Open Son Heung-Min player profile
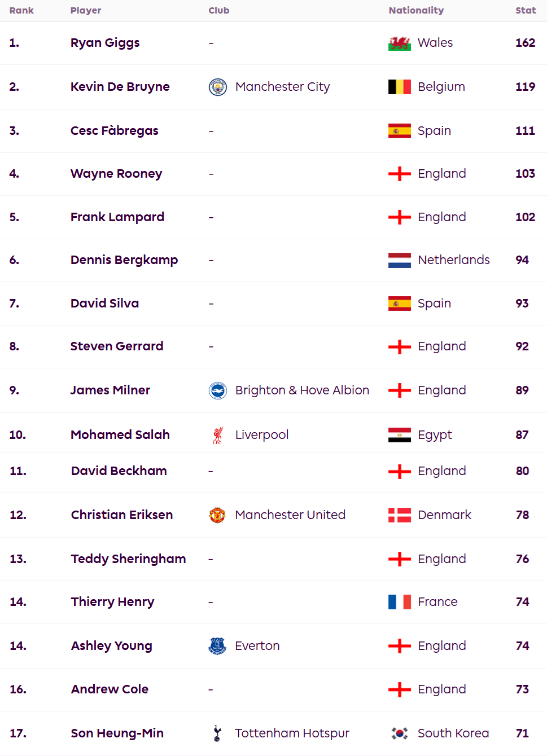This screenshot has width=547, height=756. [x=117, y=733]
